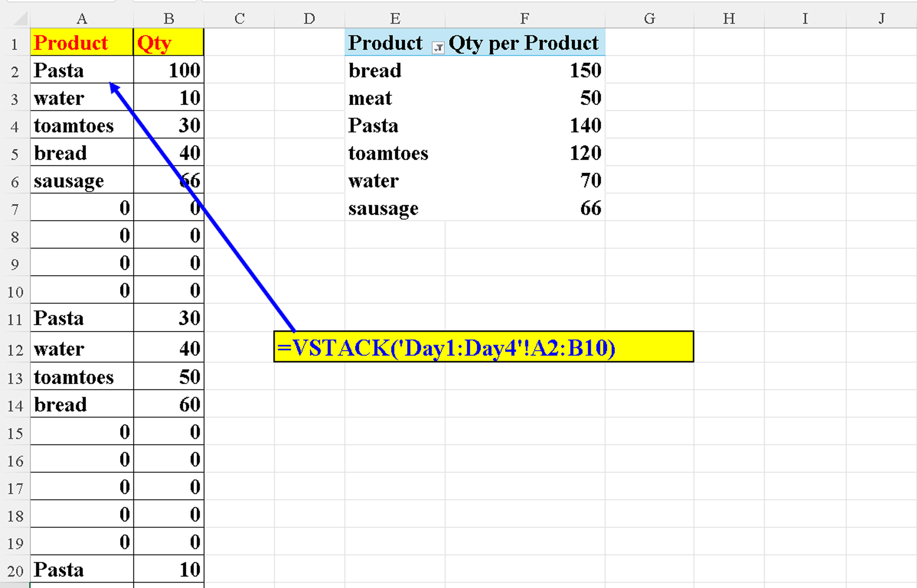Open the Product pivot filter dropdown
The width and height of the screenshot is (917, 588).
(x=438, y=48)
